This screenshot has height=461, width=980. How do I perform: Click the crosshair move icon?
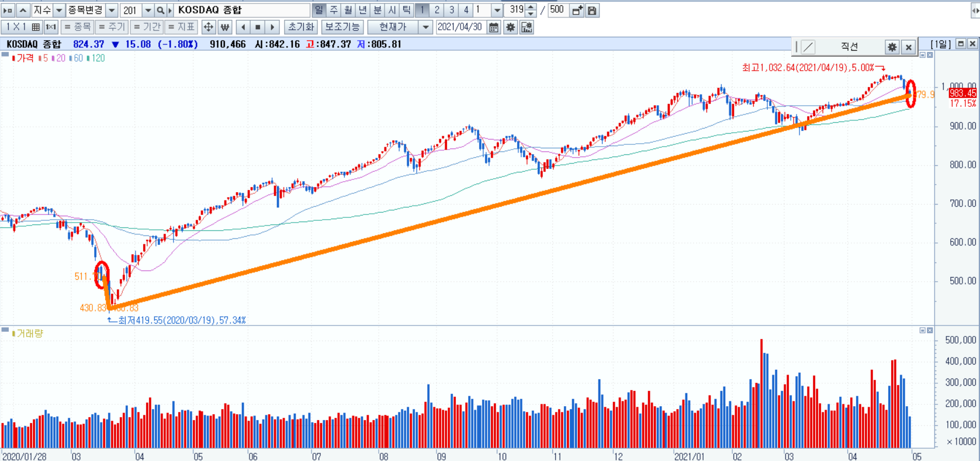(209, 27)
